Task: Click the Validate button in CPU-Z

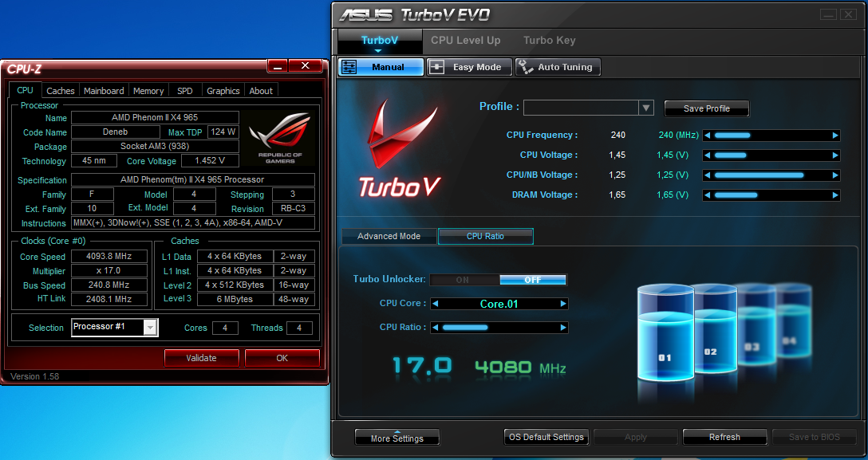Action: pyautogui.click(x=202, y=358)
